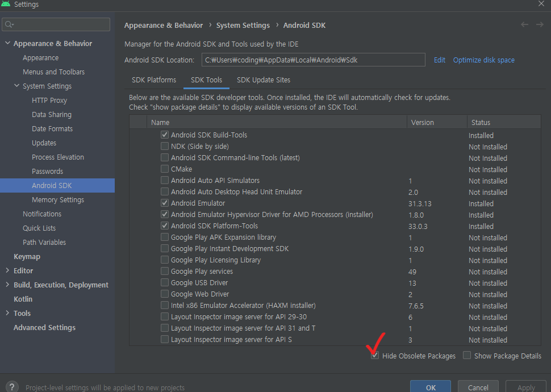Click Appearance & Behavior in breadcrumb

[x=164, y=26]
